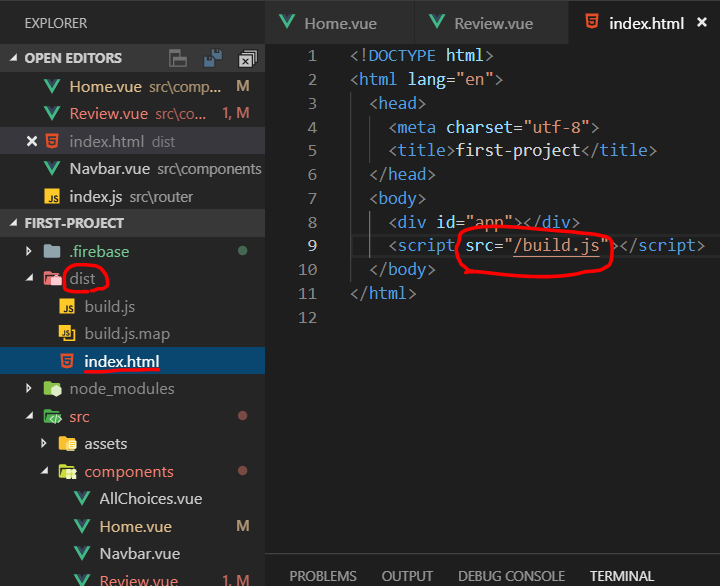Collapse the dist folder arrow
Viewport: 720px width, 586px height.
pos(30,278)
